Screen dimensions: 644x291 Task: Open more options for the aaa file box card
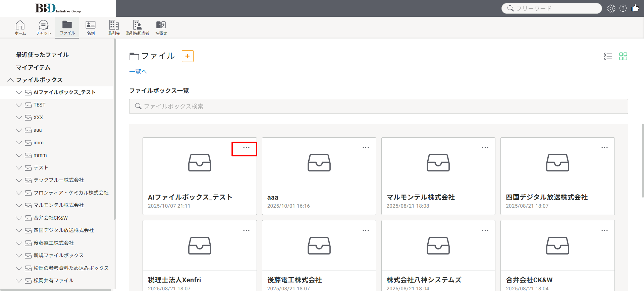366,148
